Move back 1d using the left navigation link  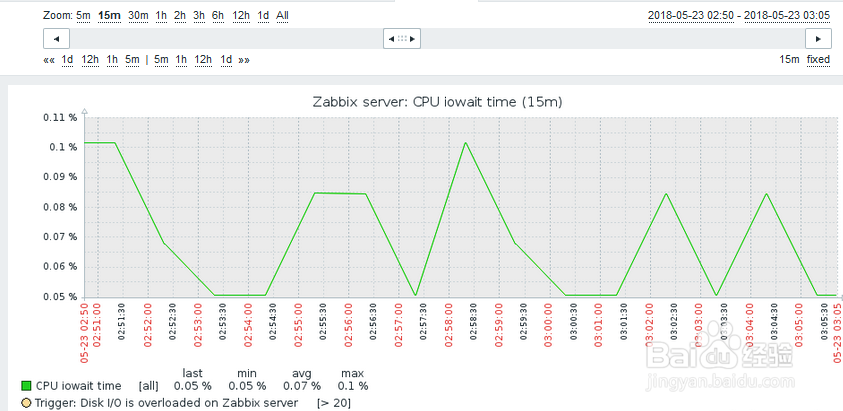67,60
